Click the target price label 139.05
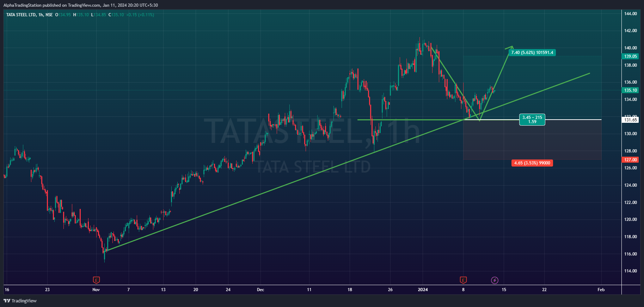Viewport: 644px width, 307px height. click(x=631, y=56)
